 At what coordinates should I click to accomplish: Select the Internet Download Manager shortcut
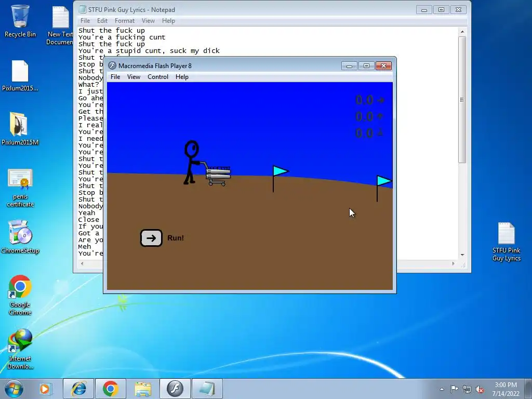coord(20,349)
